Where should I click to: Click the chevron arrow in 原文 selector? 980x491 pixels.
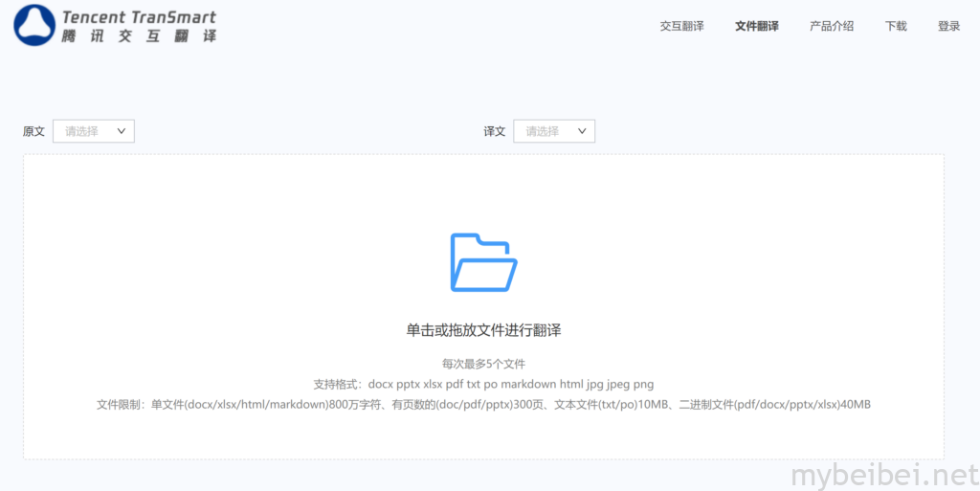click(122, 131)
